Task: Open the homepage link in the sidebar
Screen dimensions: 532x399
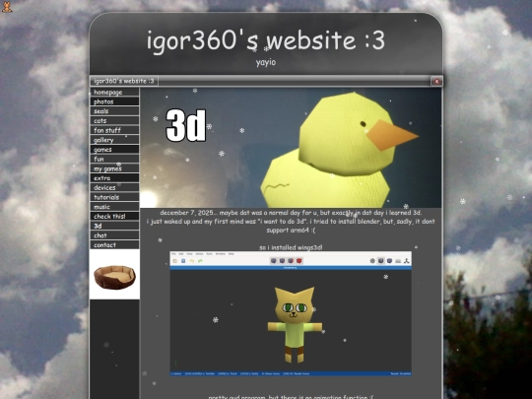Action: click(x=114, y=92)
